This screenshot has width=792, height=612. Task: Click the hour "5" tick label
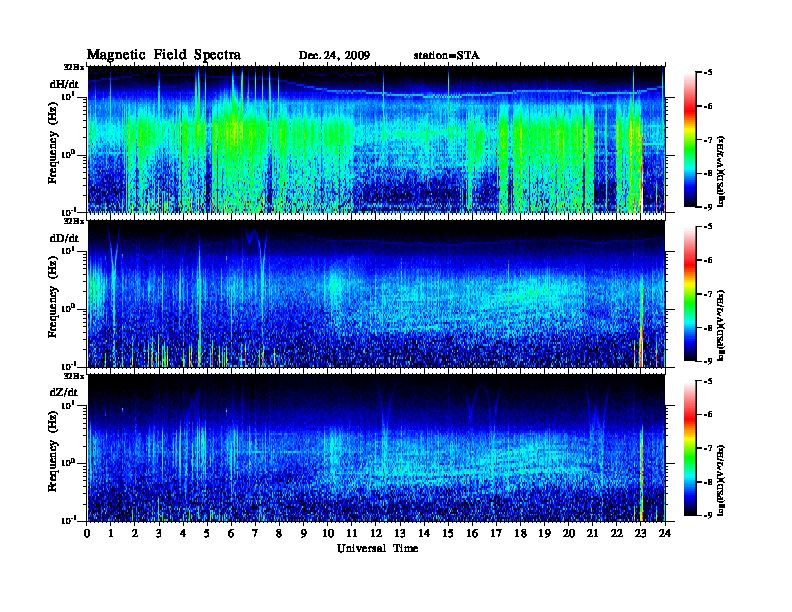coord(208,534)
